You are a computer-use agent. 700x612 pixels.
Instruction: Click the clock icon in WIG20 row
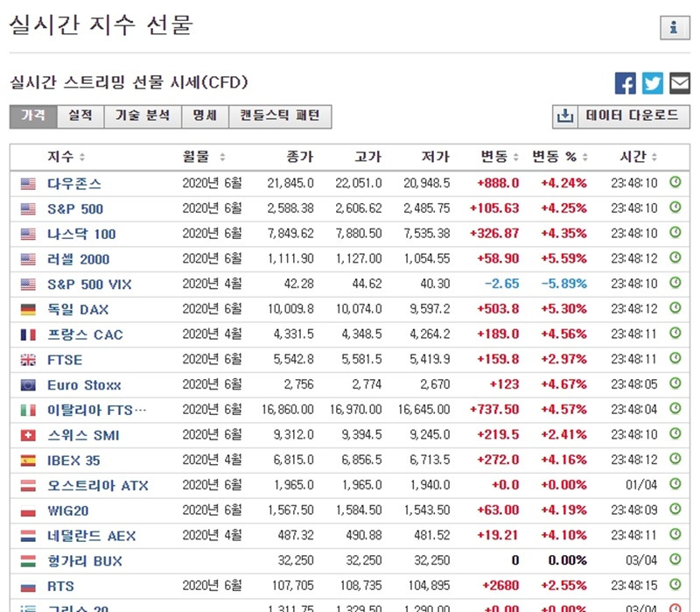coord(675,509)
